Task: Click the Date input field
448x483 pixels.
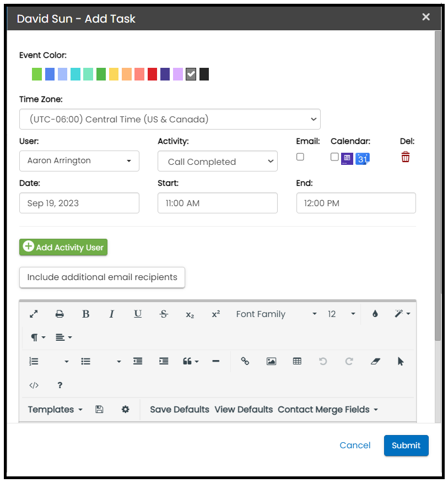Action: pos(79,203)
